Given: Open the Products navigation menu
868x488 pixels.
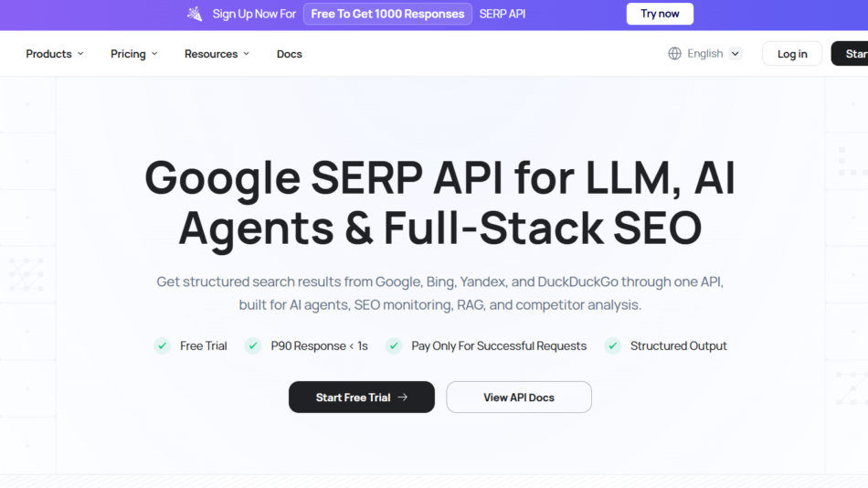Looking at the screenshot, I should [x=54, y=54].
